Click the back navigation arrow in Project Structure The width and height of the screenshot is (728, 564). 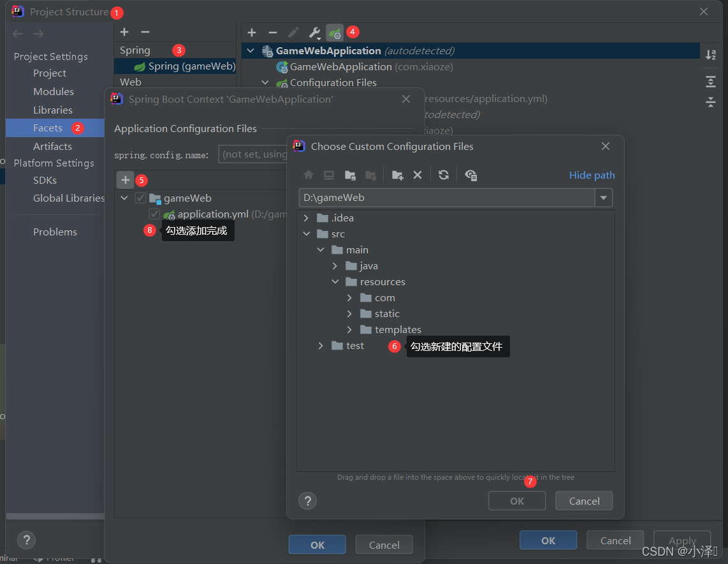coord(18,34)
